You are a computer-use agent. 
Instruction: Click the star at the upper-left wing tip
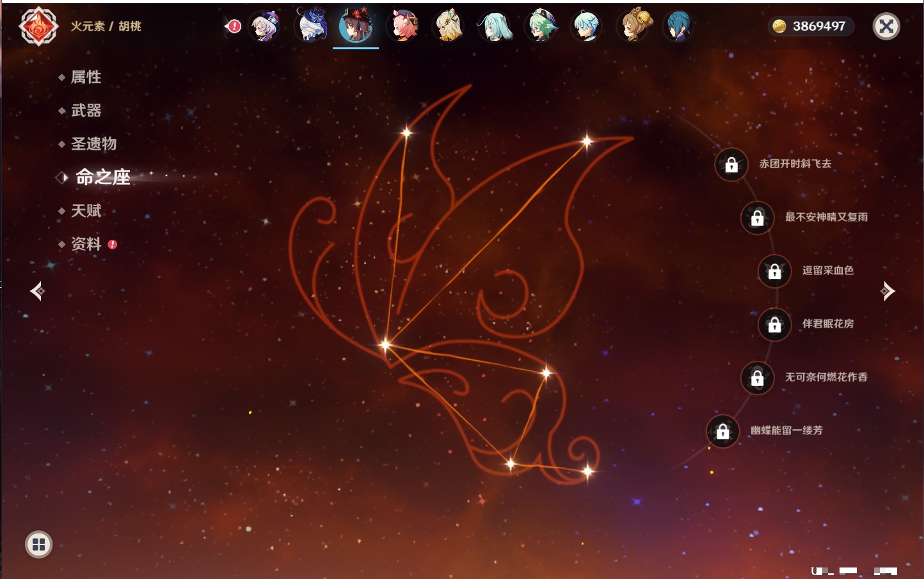(x=406, y=133)
